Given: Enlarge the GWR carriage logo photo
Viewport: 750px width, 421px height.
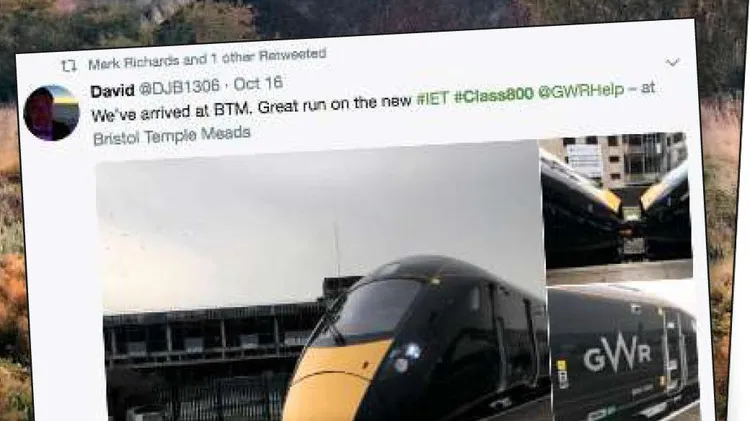Looking at the screenshot, I should (x=624, y=353).
